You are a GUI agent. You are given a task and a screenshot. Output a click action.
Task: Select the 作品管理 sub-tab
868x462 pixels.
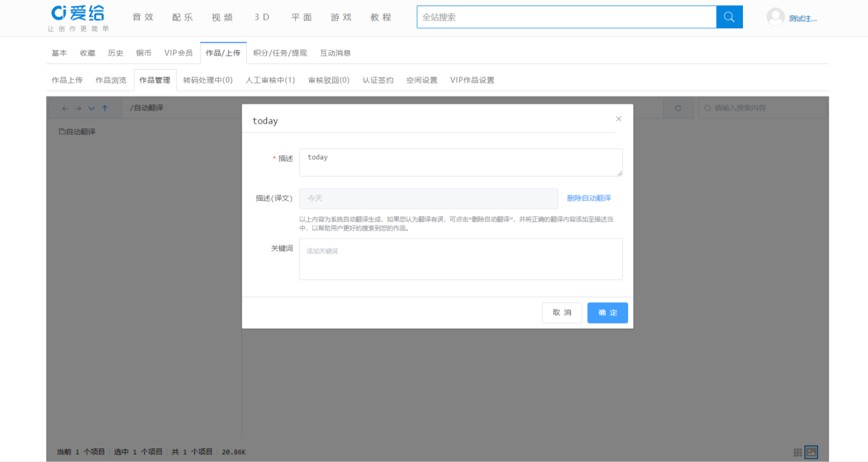[x=155, y=80]
